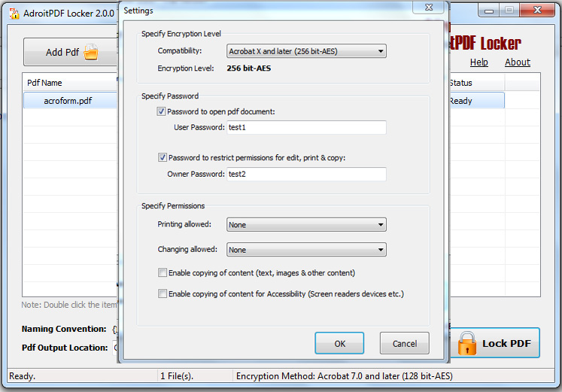Click the Ready status cell for acroform.pdf
The width and height of the screenshot is (562, 392).
[477, 101]
